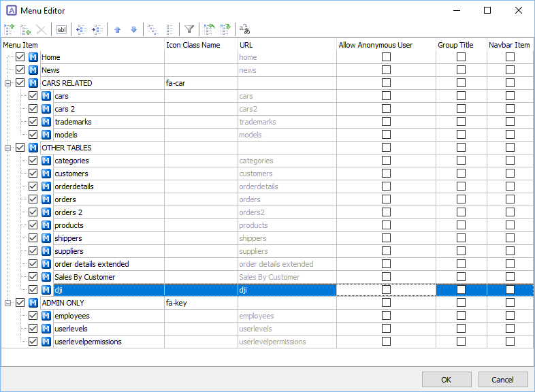Click the expand all tree icon

tap(153, 29)
